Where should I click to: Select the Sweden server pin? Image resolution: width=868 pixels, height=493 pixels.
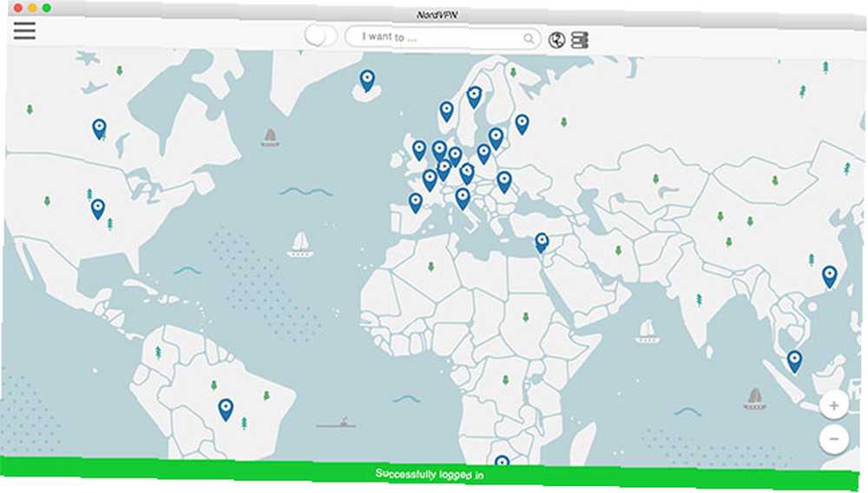(474, 97)
